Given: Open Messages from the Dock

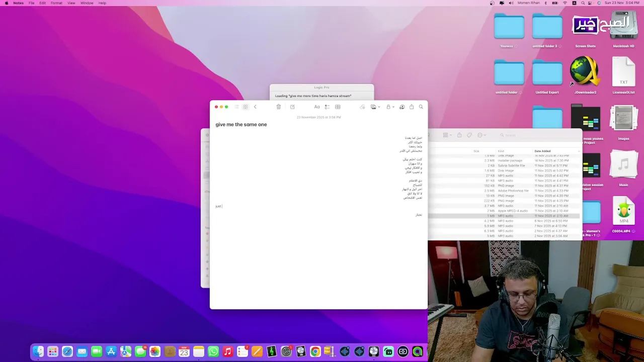Looking at the screenshot, I should click(140, 351).
